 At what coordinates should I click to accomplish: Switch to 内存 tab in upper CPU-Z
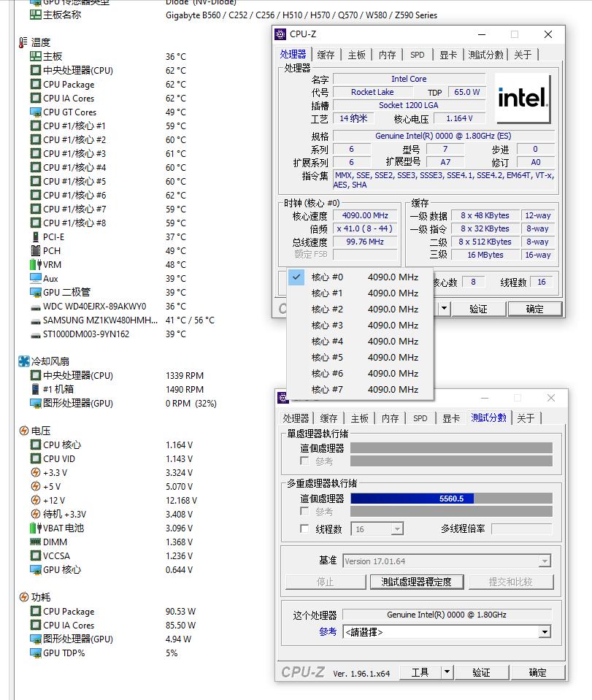coord(388,55)
